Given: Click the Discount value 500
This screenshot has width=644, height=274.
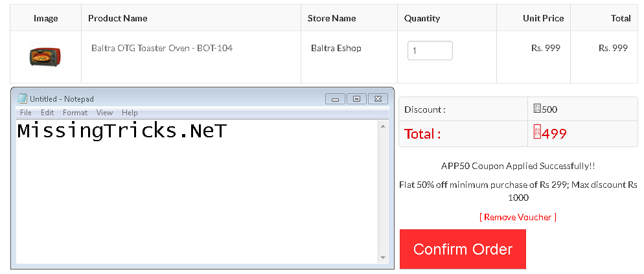Looking at the screenshot, I should coord(546,109).
